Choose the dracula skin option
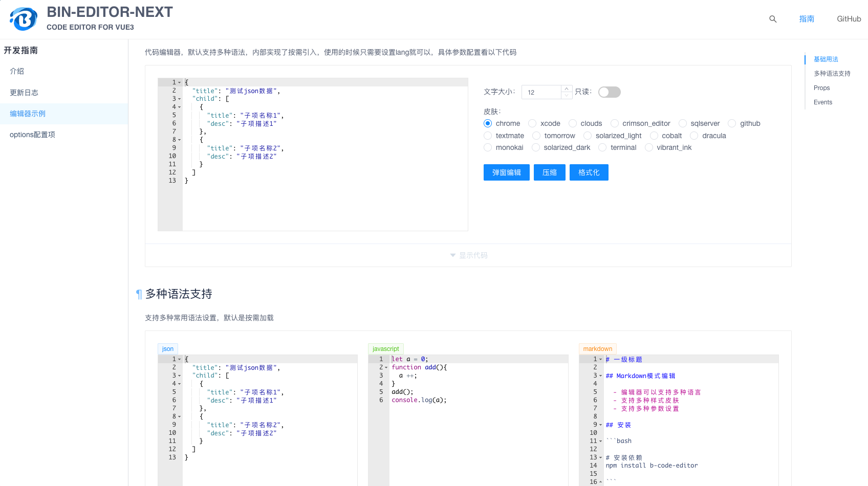 (694, 136)
